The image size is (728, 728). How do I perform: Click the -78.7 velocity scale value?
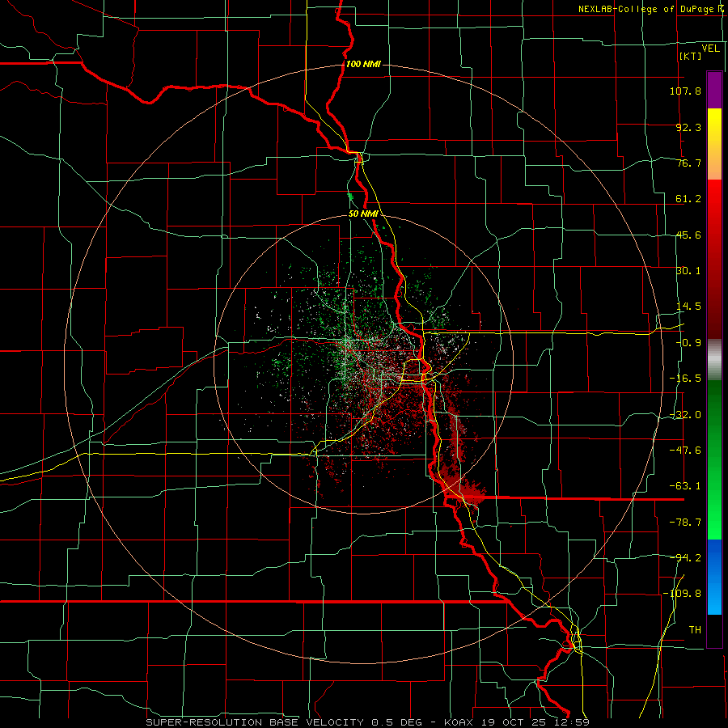(x=685, y=523)
